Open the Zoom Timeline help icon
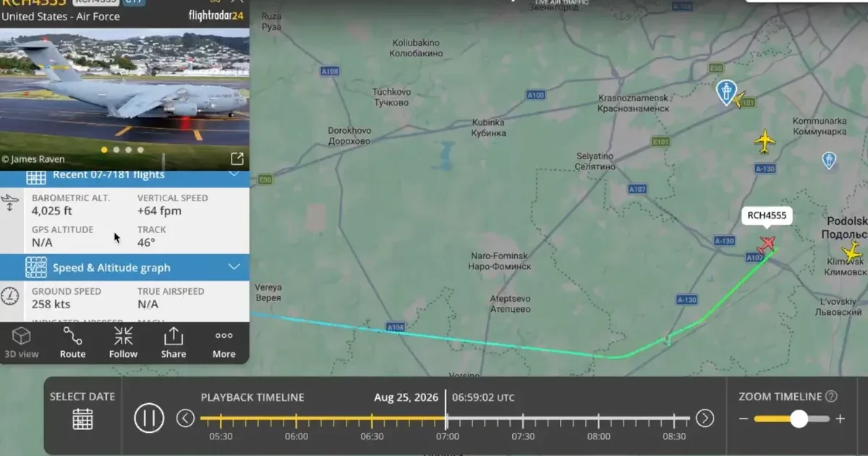868x456 pixels. [831, 397]
